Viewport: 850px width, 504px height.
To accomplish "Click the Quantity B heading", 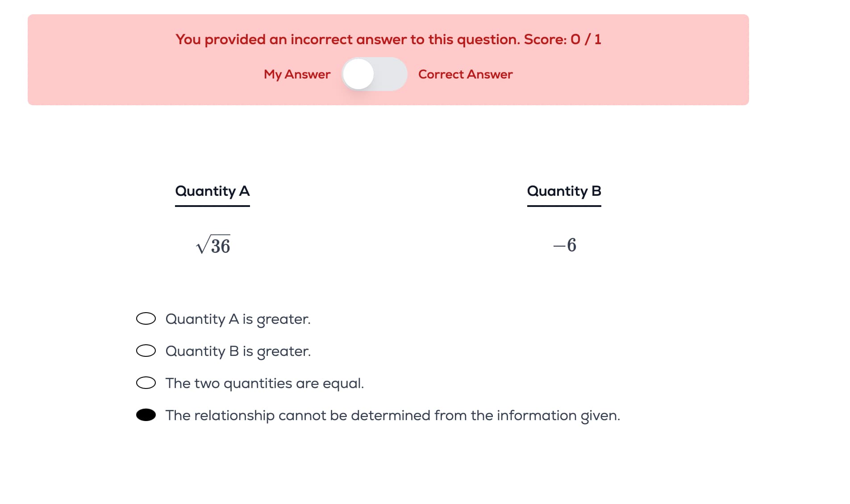I will [564, 191].
